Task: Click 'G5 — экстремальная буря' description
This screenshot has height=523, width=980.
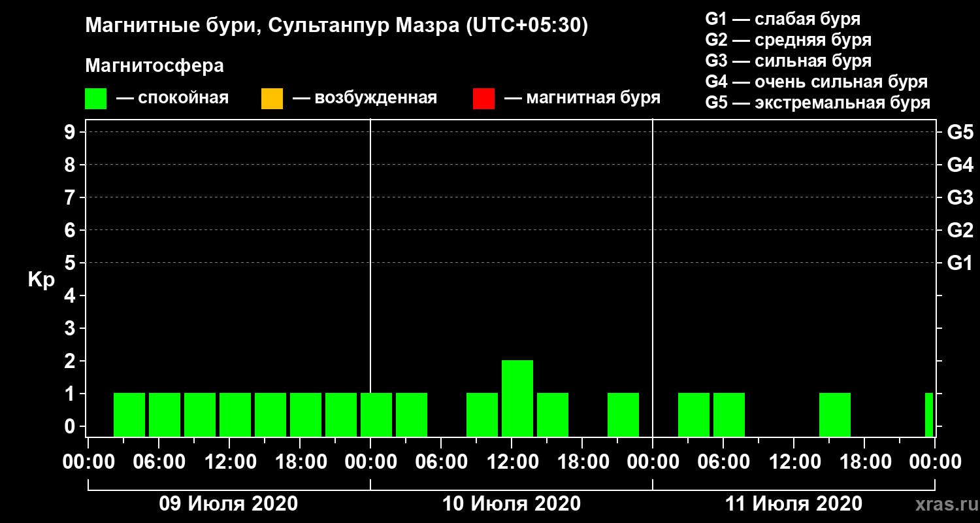Action: [817, 103]
